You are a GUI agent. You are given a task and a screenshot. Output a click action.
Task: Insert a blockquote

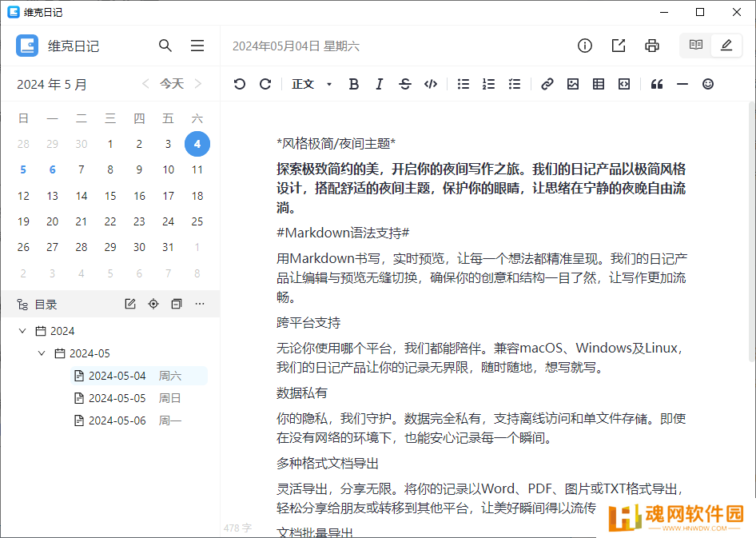pyautogui.click(x=657, y=84)
